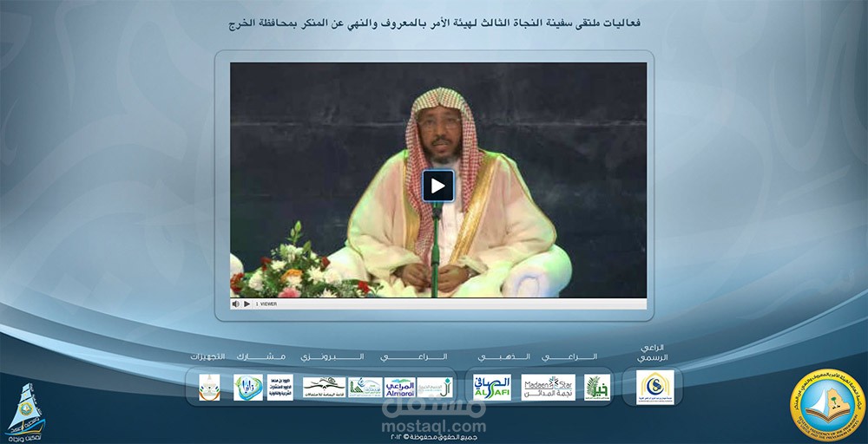Click the Arabic event title heading
This screenshot has height=444, width=868.
click(435, 23)
